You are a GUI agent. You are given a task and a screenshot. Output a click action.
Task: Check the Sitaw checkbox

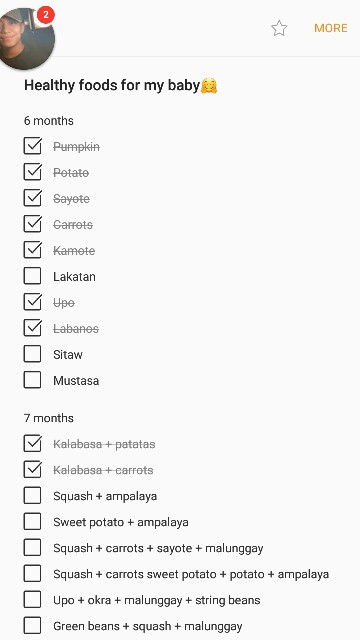point(33,354)
